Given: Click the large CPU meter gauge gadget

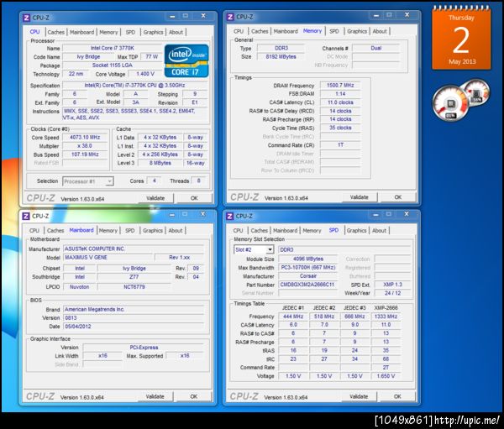Looking at the screenshot, I should [450, 103].
